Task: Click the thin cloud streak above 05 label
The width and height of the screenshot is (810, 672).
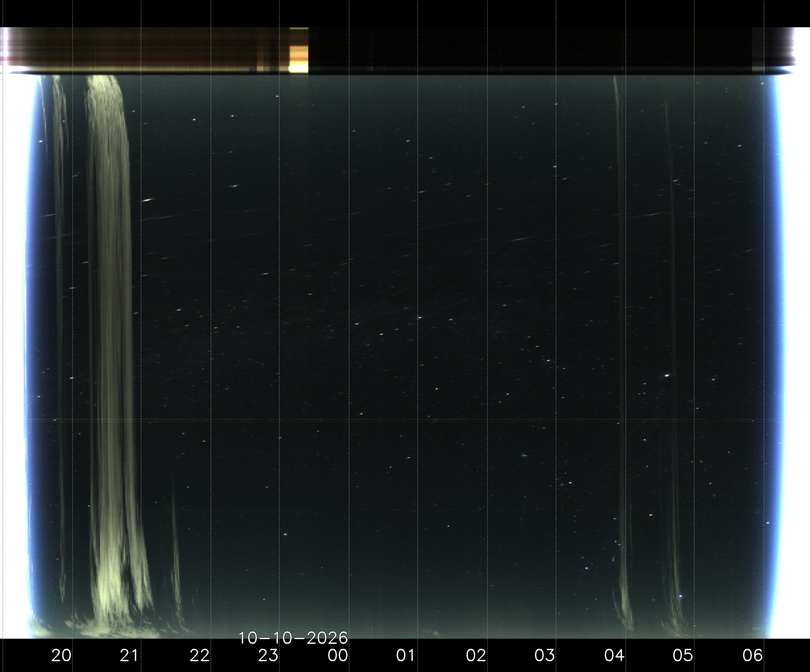Action: click(x=672, y=367)
